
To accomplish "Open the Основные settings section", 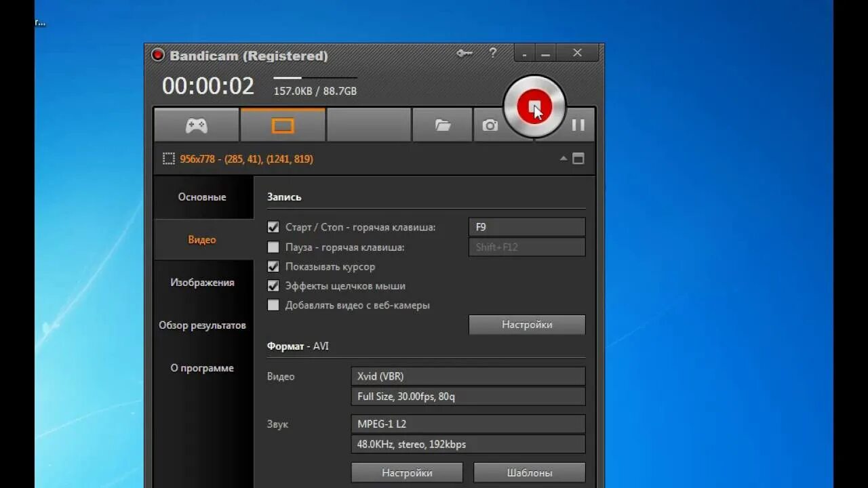I will (201, 197).
